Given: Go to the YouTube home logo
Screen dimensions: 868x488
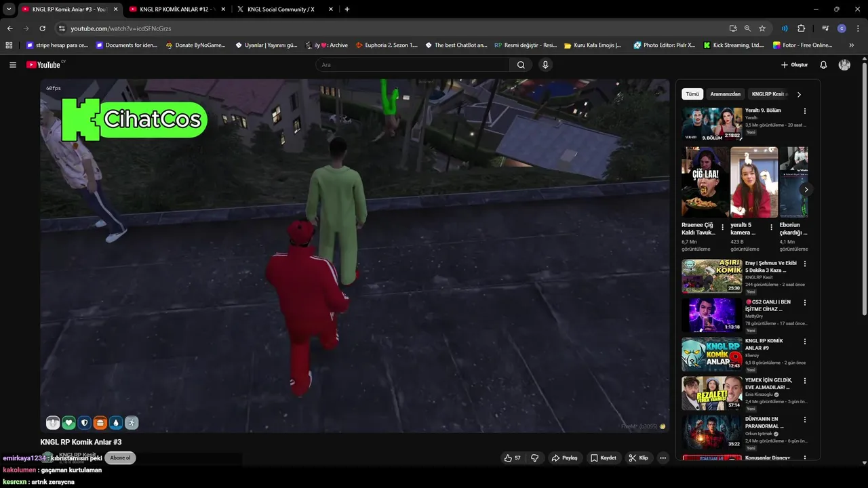Looking at the screenshot, I should tap(45, 64).
